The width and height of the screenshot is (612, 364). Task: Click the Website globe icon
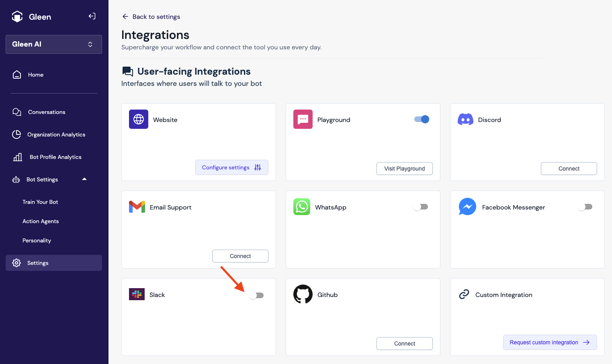click(x=139, y=119)
